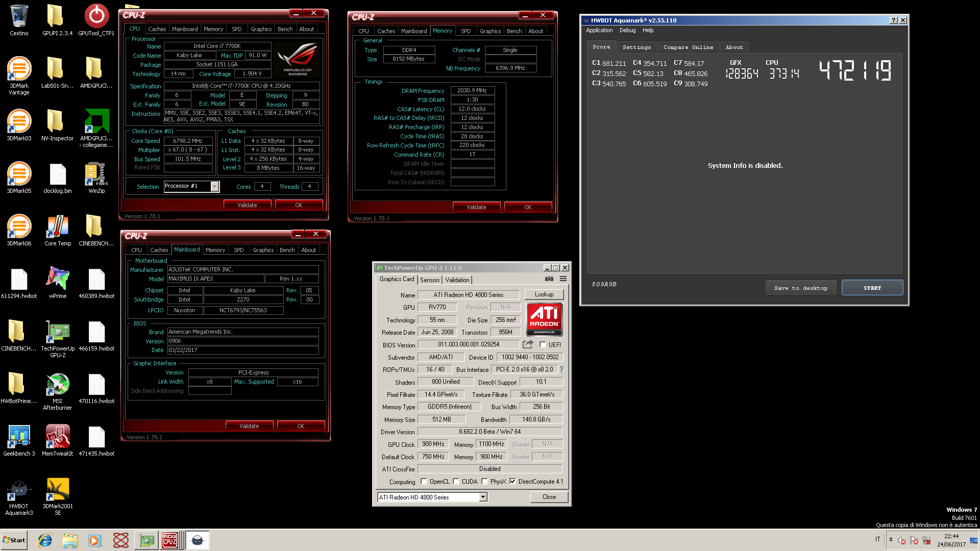Open the 471435.hwbot file
The height and width of the screenshot is (551, 980).
pos(96,440)
